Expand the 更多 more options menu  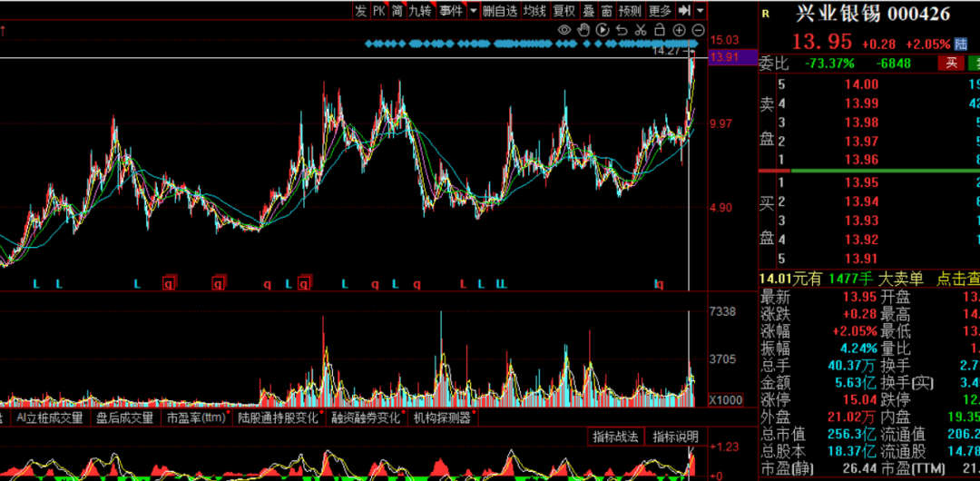coord(660,10)
